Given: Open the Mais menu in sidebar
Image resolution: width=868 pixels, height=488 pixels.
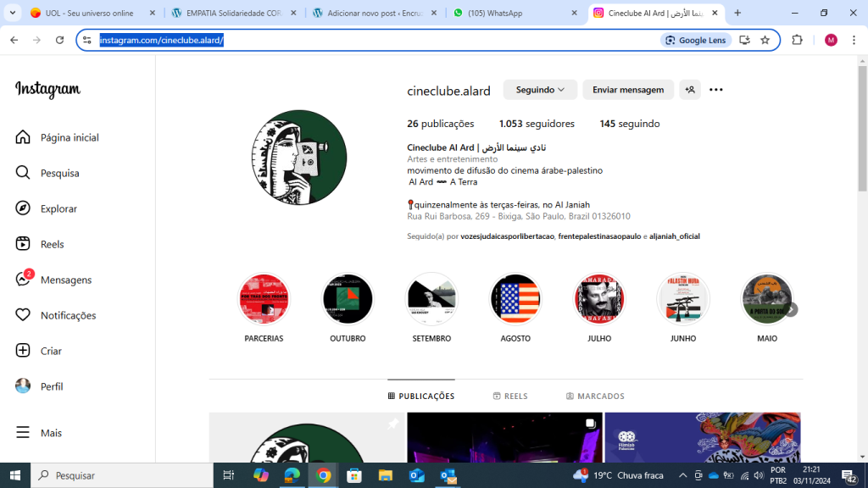Looking at the screenshot, I should click(24, 433).
